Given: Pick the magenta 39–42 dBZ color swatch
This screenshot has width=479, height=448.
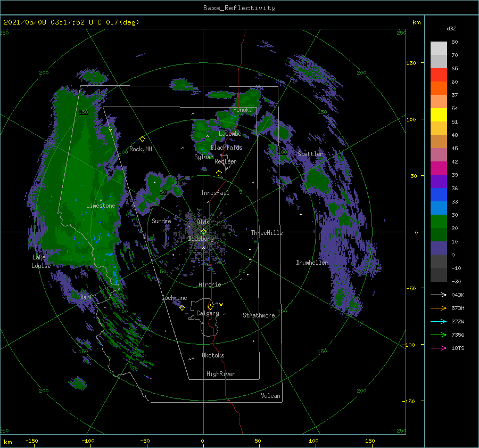Looking at the screenshot, I should pyautogui.click(x=439, y=168).
